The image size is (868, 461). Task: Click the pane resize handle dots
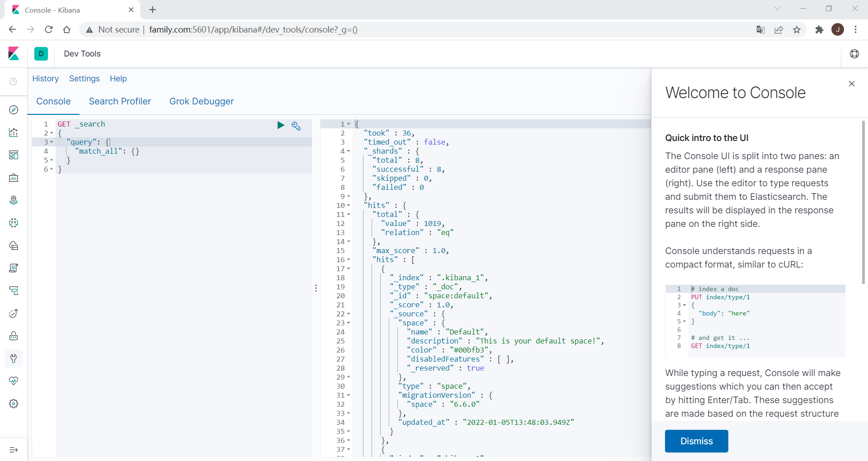tap(316, 288)
